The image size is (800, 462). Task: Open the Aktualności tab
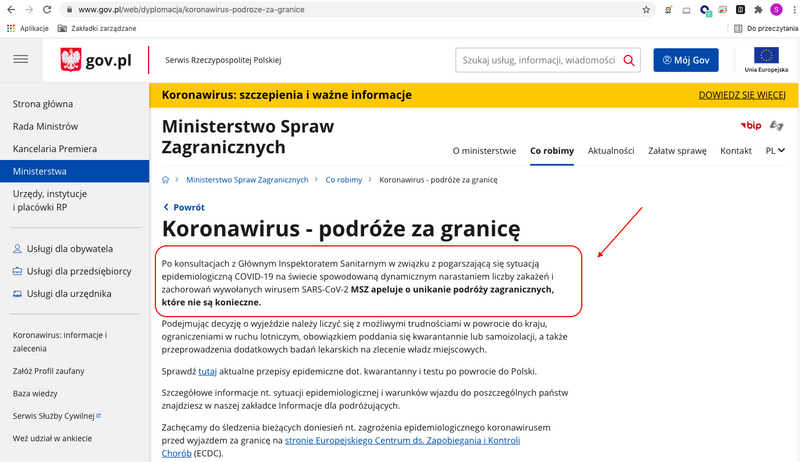(x=610, y=151)
